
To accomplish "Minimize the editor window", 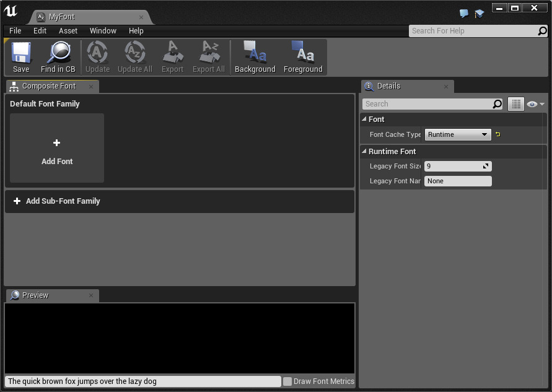I will 499,8.
